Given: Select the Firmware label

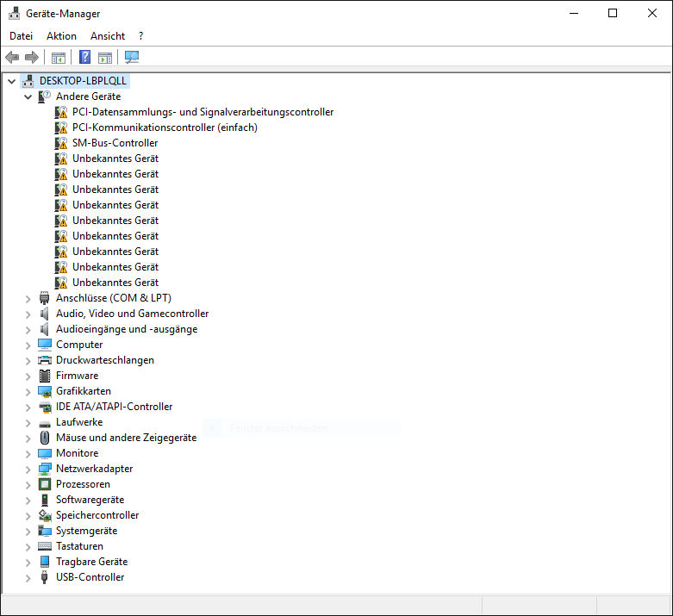Looking at the screenshot, I should pyautogui.click(x=78, y=376).
